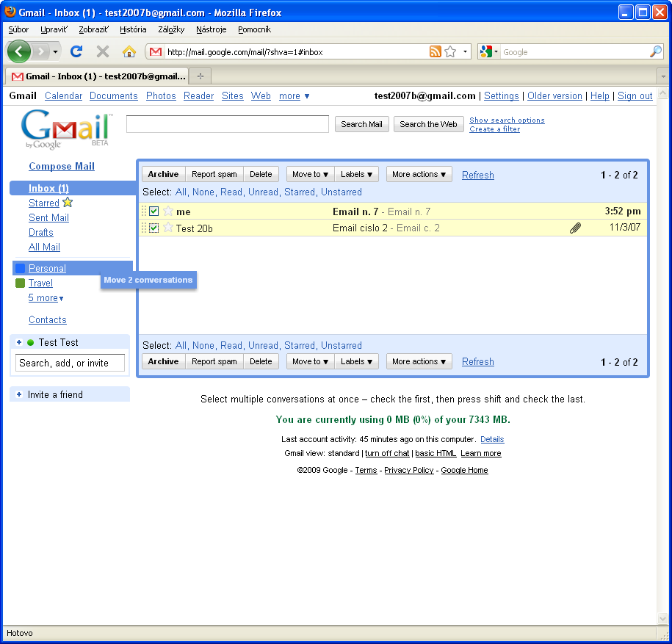Click the Gmail search input field

(x=228, y=124)
